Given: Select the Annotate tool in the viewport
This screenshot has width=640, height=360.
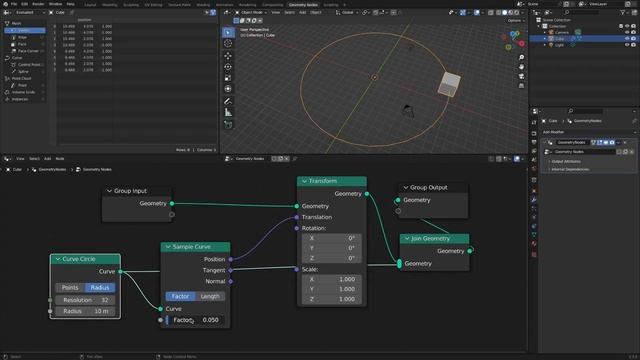Looking at the screenshot, I should 228,101.
